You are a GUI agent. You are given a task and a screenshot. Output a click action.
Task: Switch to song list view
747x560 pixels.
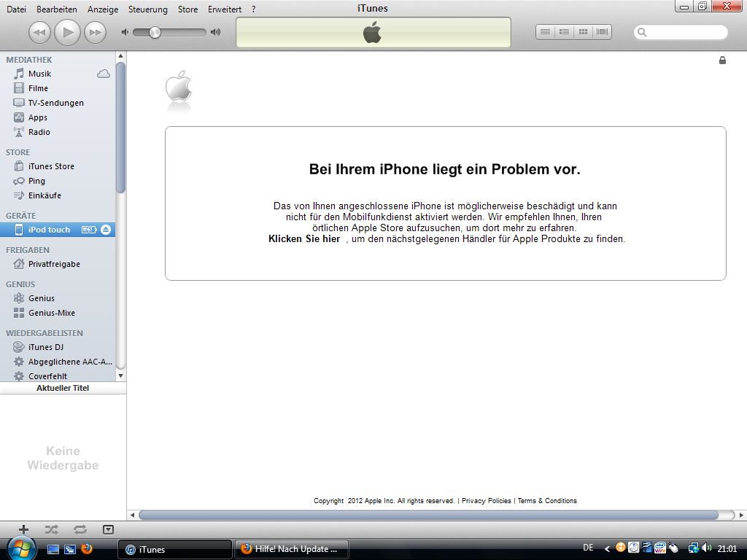(x=545, y=32)
